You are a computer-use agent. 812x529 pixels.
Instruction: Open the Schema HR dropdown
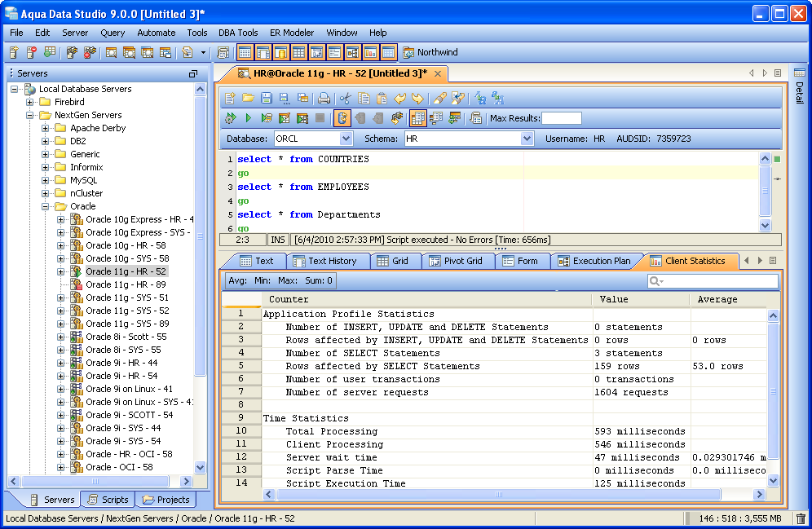point(527,139)
